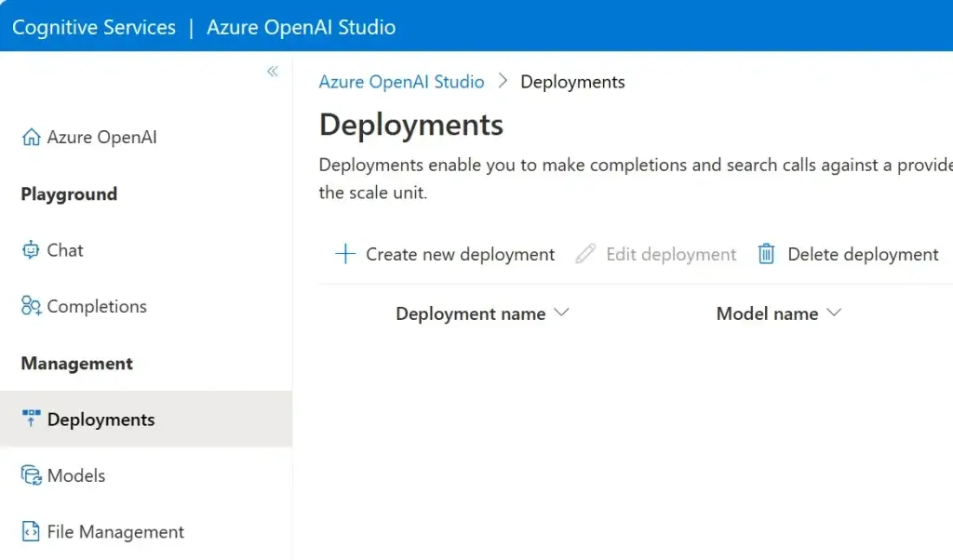Click the Deployments breadcrumb
The image size is (953, 560).
[572, 82]
